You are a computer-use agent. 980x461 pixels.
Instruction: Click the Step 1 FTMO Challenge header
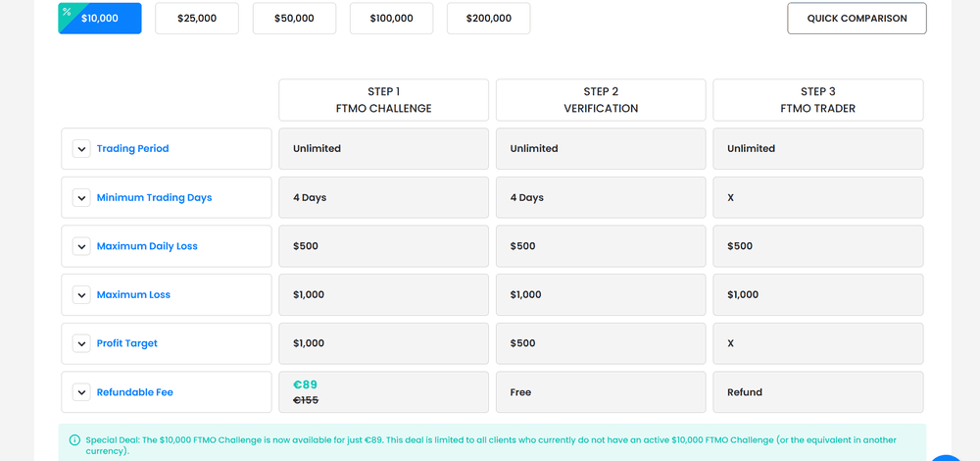pos(384,100)
